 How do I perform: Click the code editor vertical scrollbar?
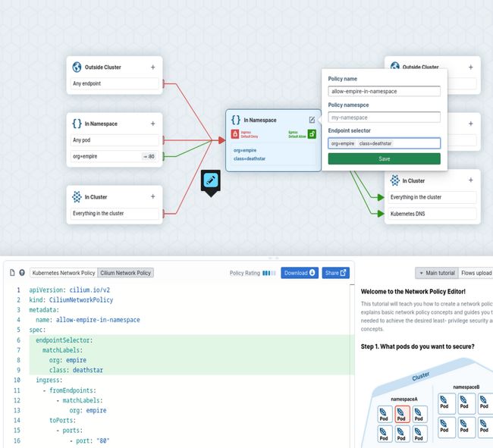[x=352, y=365]
